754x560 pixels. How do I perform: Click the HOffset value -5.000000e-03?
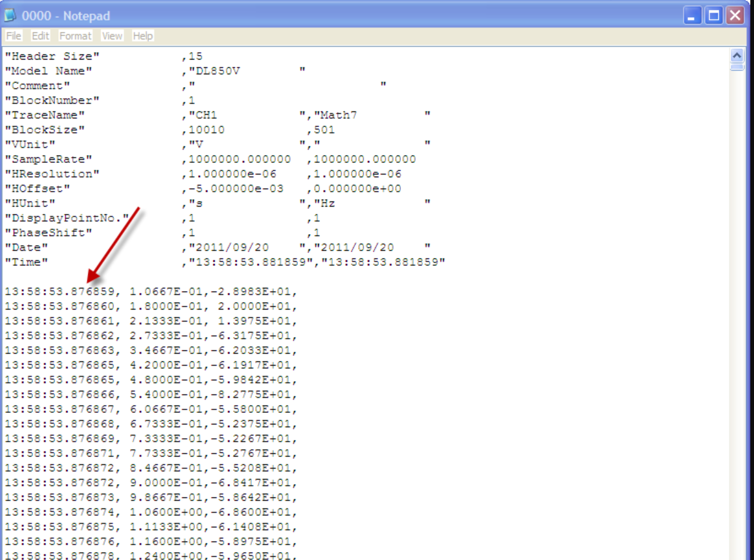(237, 189)
